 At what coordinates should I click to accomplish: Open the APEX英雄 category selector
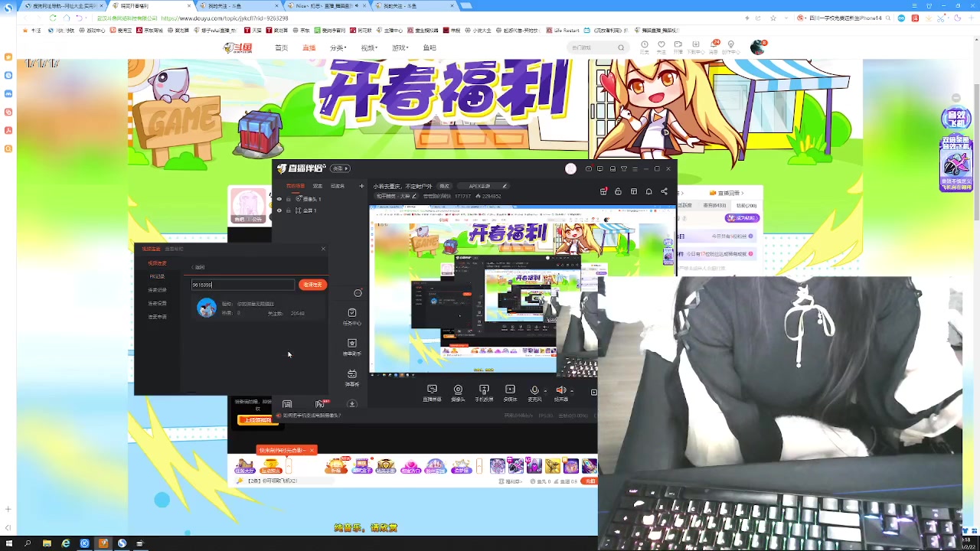coord(480,185)
